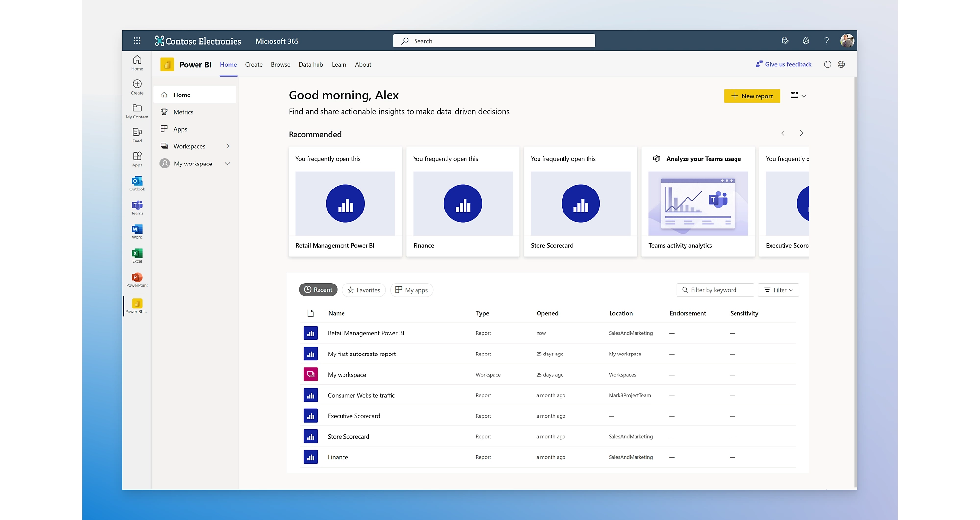This screenshot has height=520, width=980.
Task: Click workspace icon in My workspace row
Action: coord(311,375)
